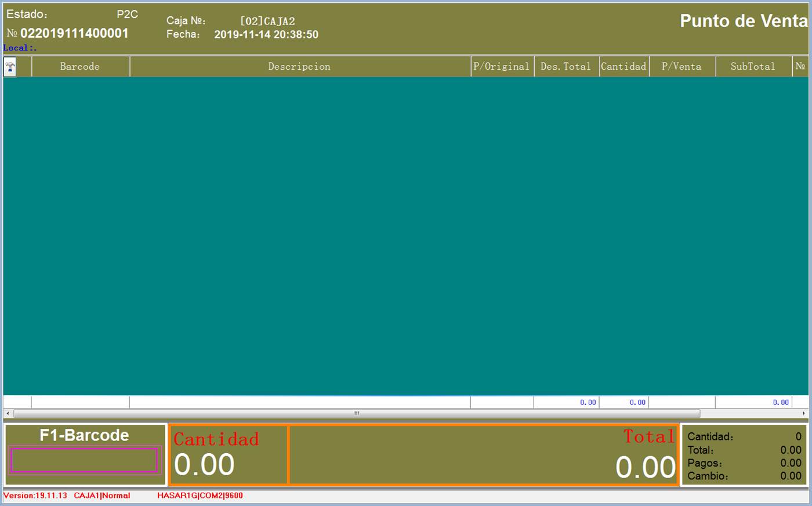Click the horizontal scrollbar left arrow
812x506 pixels.
(x=7, y=413)
